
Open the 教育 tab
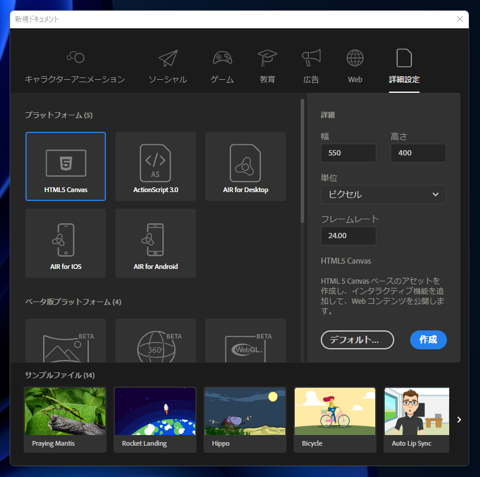(x=267, y=67)
